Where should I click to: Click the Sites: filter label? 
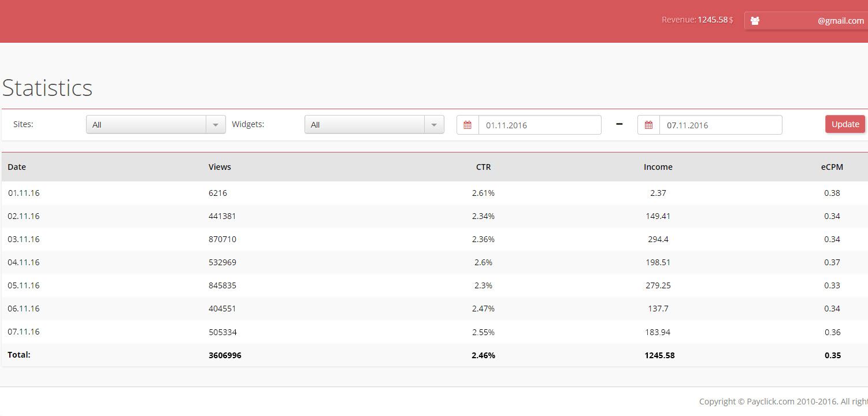click(23, 124)
